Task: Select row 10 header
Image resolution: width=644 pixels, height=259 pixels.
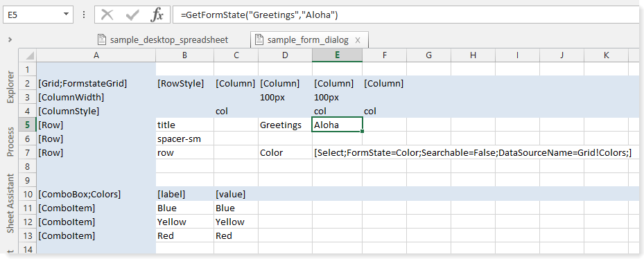Action: coord(28,194)
